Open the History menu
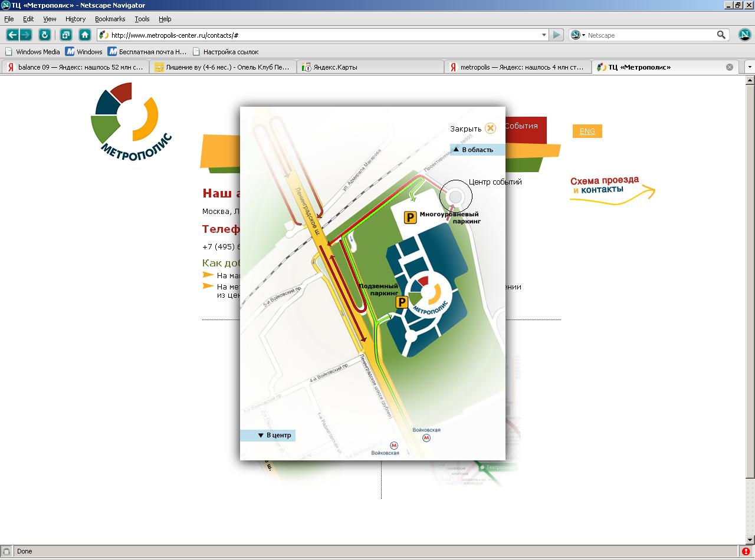Screen dimensions: 755x560 pos(75,19)
